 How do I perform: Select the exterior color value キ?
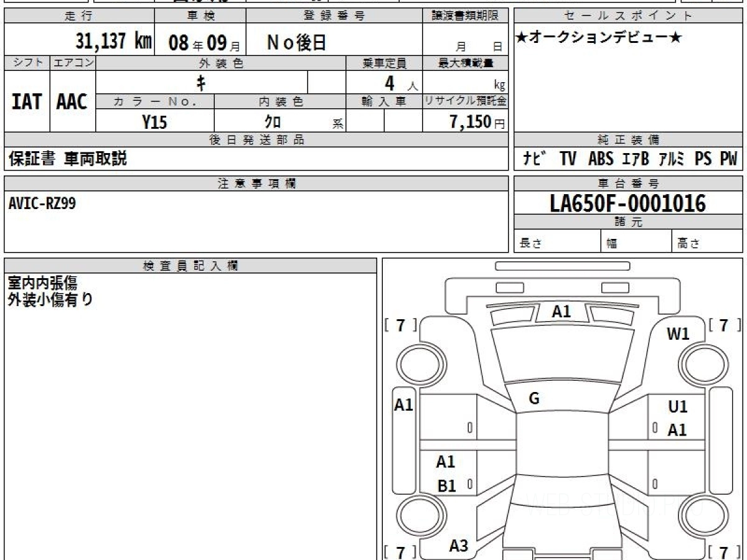click(x=202, y=82)
